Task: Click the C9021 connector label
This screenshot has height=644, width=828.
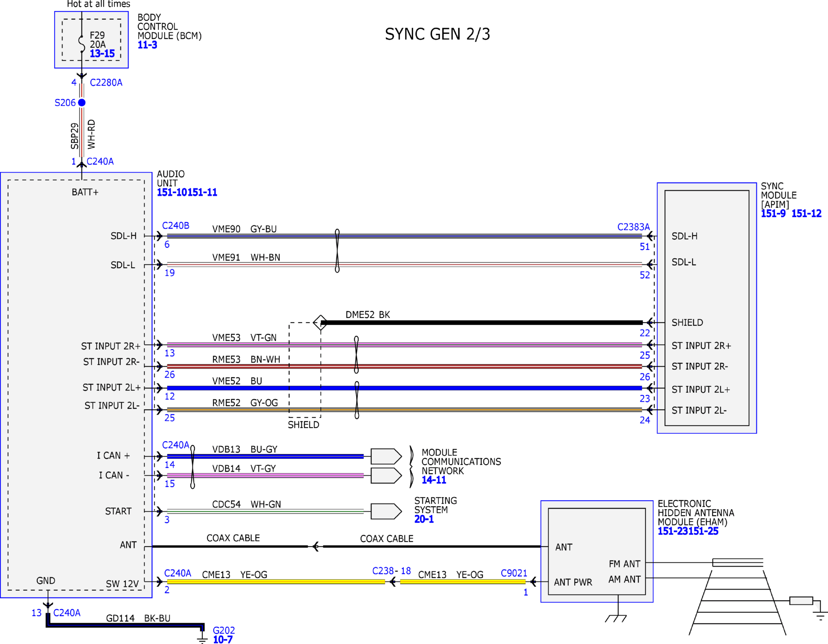Action: 514,573
